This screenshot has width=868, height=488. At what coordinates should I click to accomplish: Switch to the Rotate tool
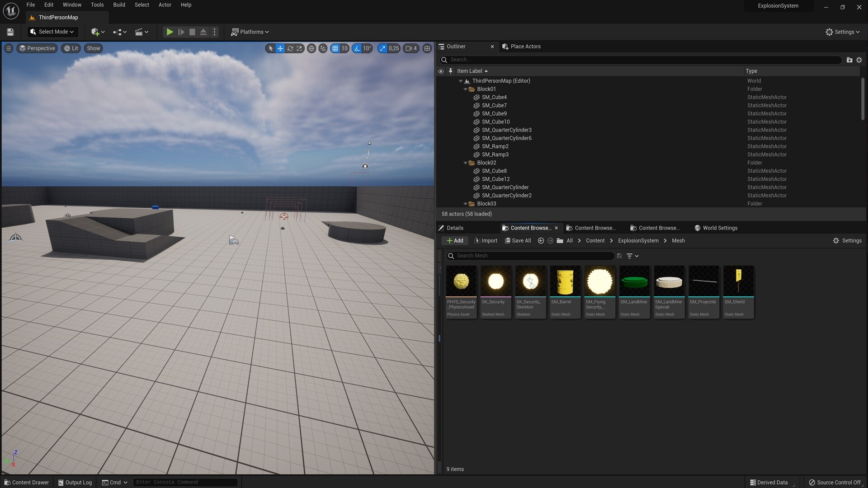pos(290,48)
